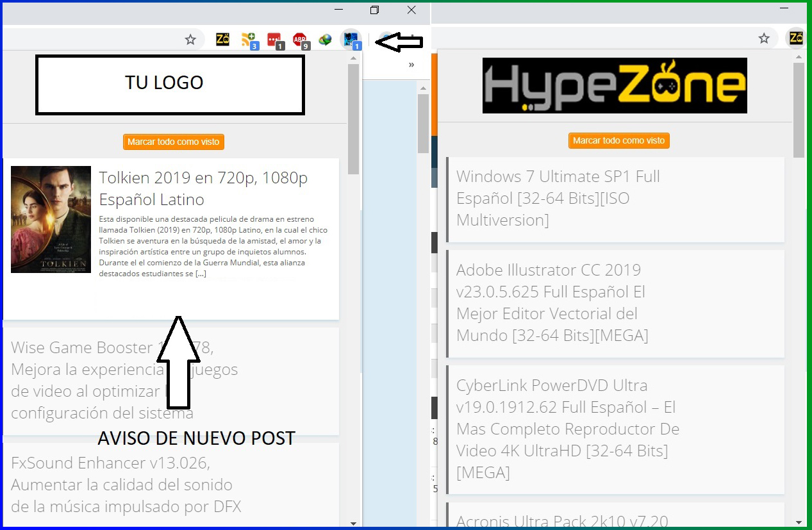Expand the hidden bookmarks double-chevron

411,64
